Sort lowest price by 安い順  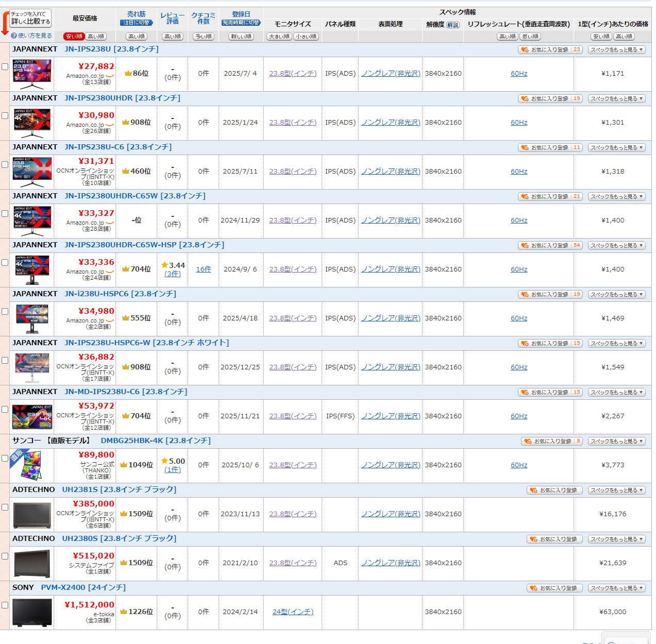[74, 37]
